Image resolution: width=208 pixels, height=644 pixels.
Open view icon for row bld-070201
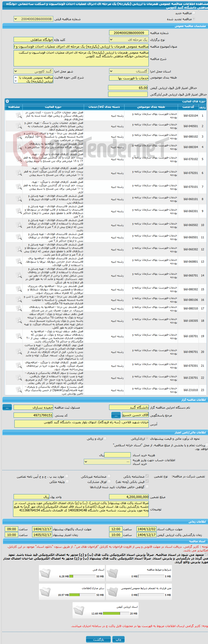(19, 173)
